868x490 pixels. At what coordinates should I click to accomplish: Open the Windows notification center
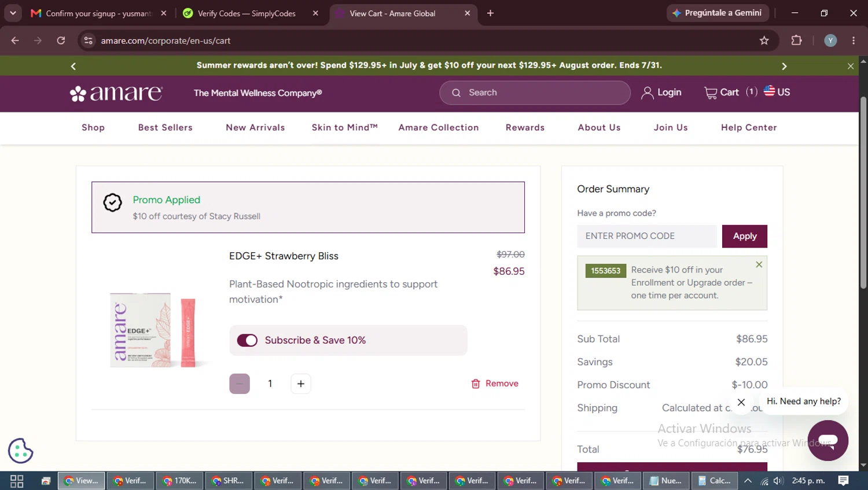[x=844, y=481]
